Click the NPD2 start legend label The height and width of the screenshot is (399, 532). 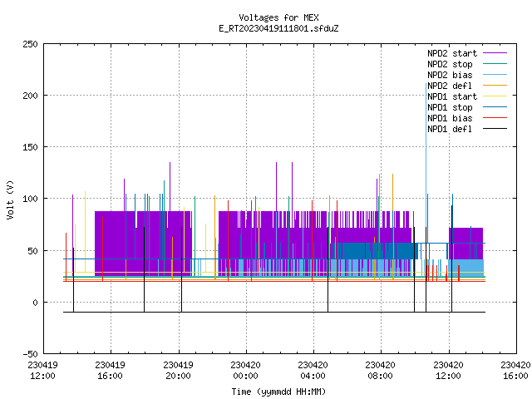452,53
